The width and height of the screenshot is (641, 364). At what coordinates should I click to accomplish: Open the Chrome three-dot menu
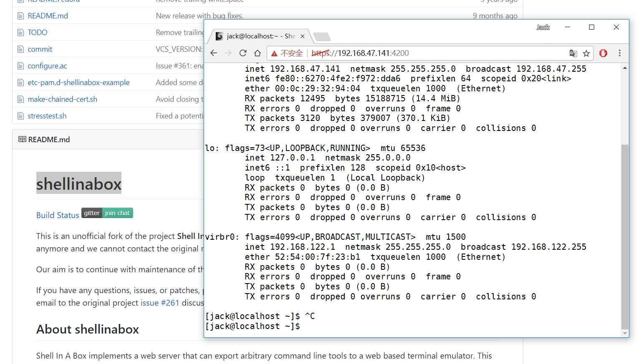tap(620, 53)
